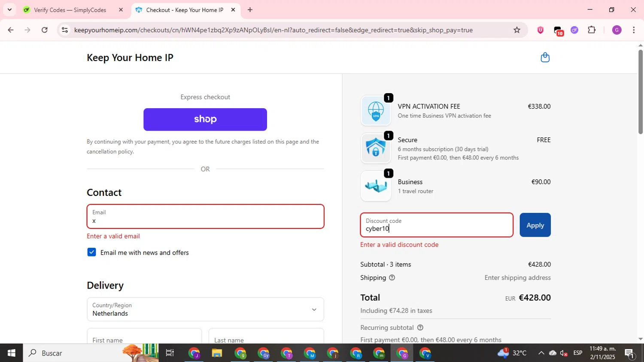Show hidden system tray icons
644x362 pixels.
point(541,353)
